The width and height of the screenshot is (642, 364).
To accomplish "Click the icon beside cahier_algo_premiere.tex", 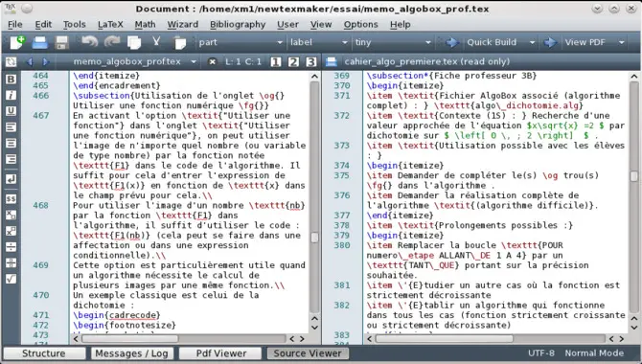I will tap(332, 62).
